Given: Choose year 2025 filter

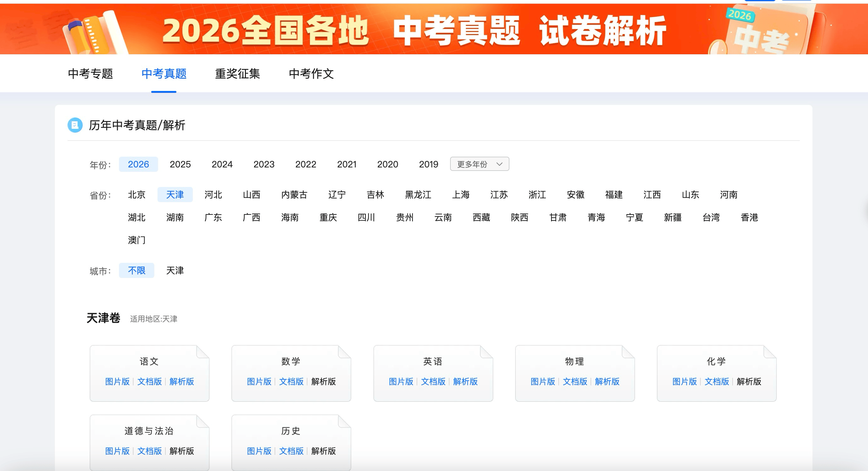Looking at the screenshot, I should tap(180, 164).
